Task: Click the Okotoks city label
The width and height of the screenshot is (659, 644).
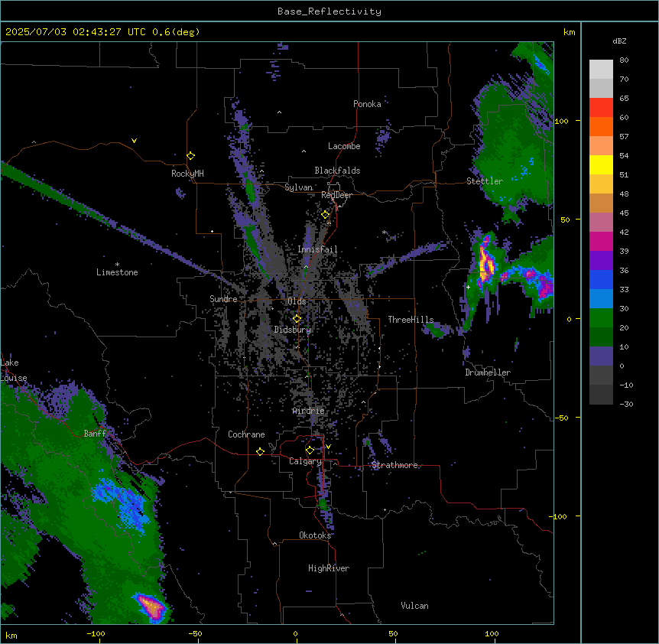Action: pos(315,535)
